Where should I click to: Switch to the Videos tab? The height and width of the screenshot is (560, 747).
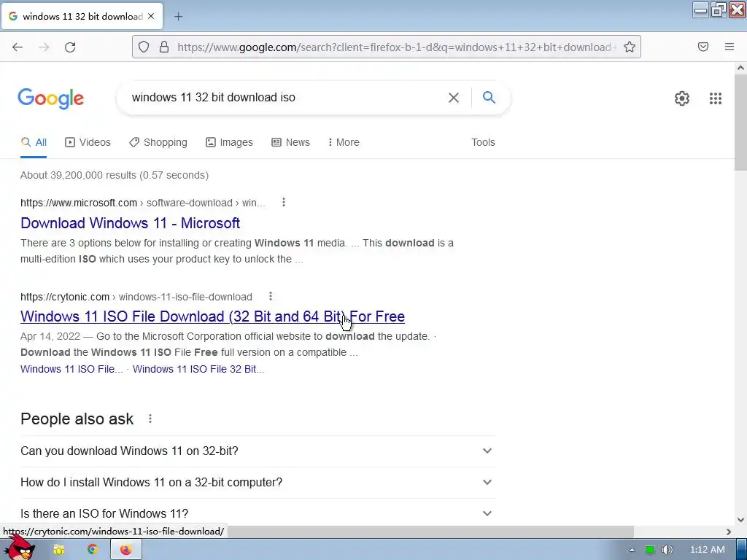(x=88, y=142)
